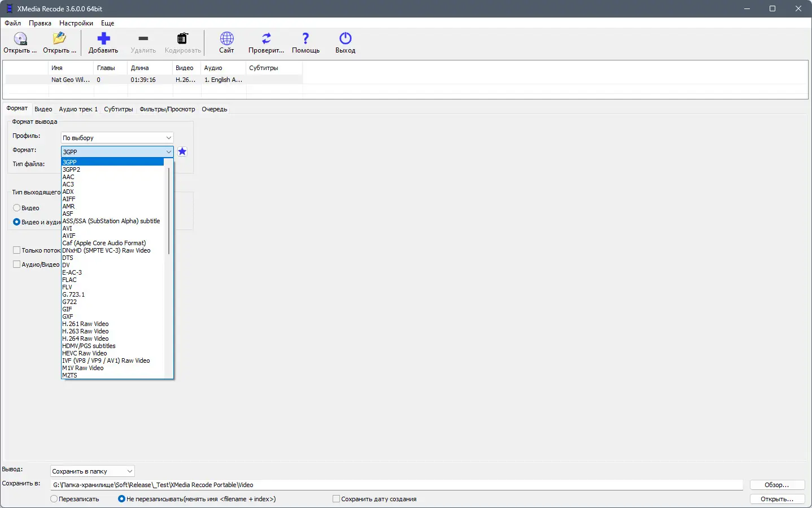Click the blue star favorite icon

(x=182, y=151)
